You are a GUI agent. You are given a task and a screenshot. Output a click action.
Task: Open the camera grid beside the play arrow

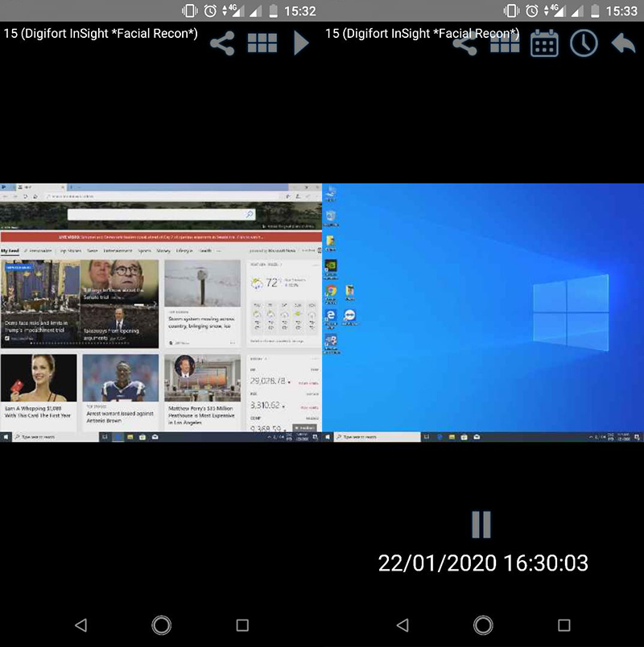click(262, 43)
